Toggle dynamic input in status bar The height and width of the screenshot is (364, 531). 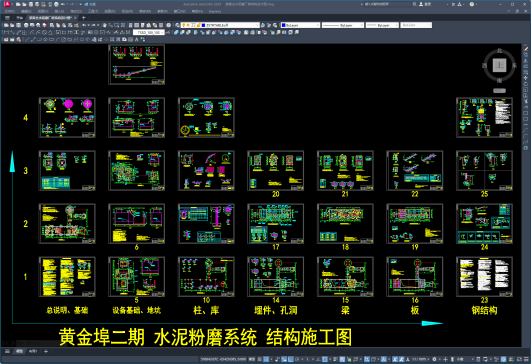pyautogui.click(x=284, y=359)
